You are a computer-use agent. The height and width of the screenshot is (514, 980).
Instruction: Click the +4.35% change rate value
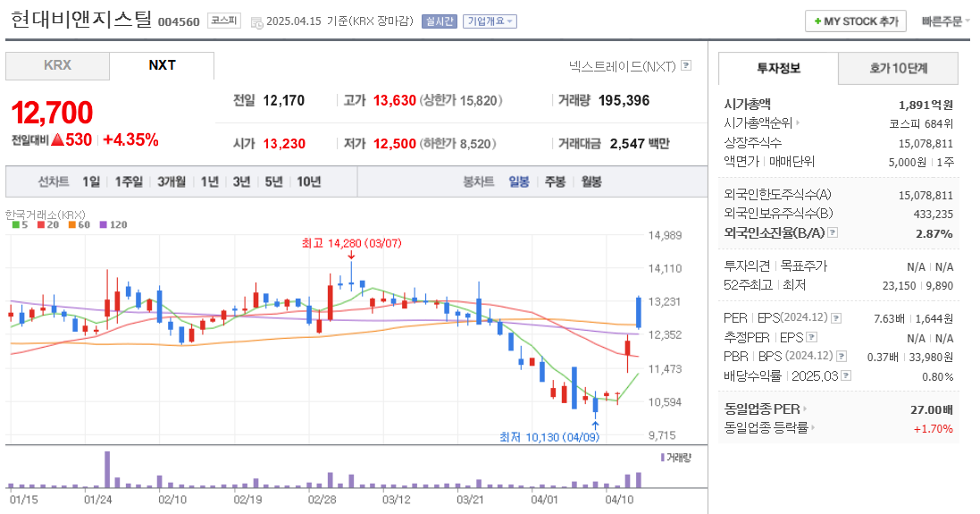(x=130, y=140)
